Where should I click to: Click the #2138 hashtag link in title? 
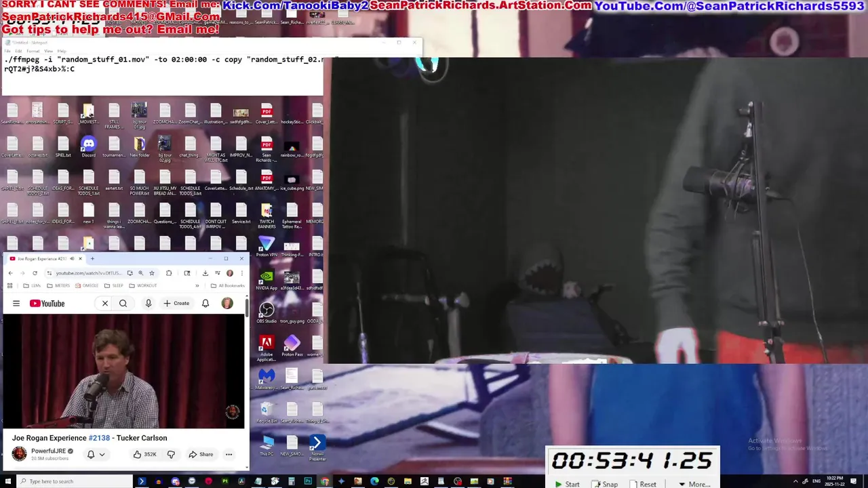(x=99, y=438)
